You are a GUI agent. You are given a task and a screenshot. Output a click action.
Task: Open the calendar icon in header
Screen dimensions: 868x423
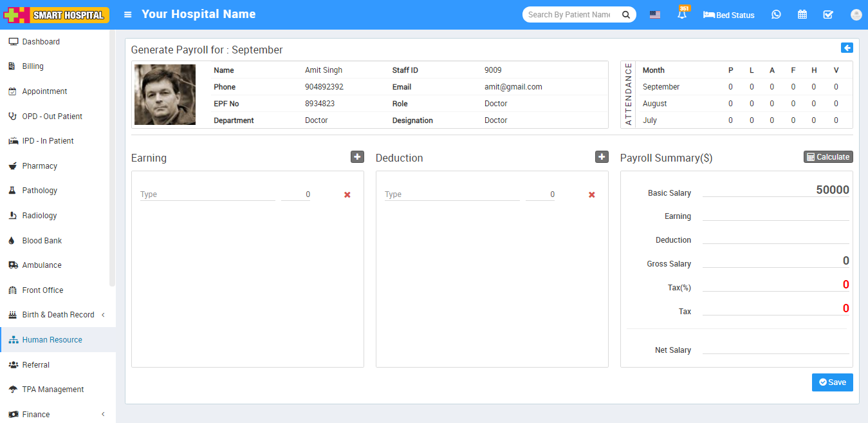tap(802, 14)
